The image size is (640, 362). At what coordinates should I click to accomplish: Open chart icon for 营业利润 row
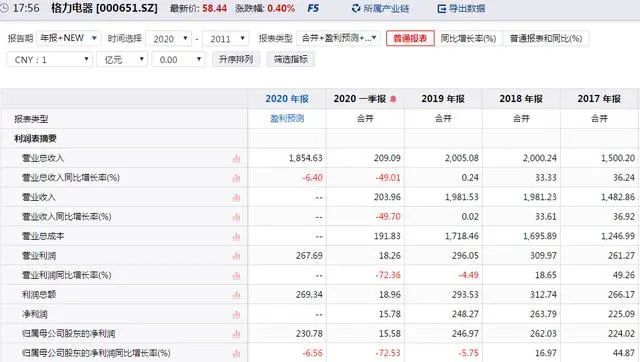pyautogui.click(x=236, y=256)
